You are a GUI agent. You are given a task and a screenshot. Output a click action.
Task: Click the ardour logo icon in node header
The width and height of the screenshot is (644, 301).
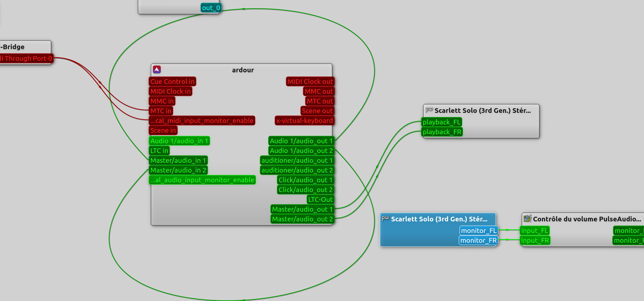157,69
